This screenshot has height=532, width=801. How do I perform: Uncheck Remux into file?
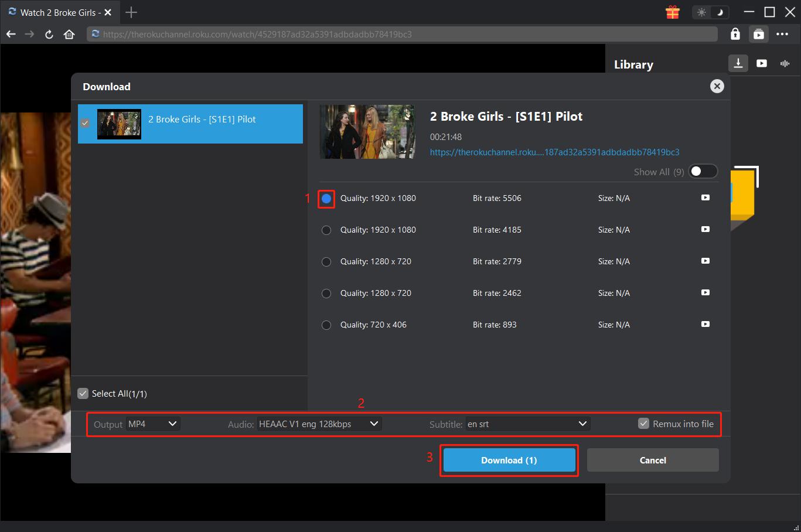click(645, 423)
